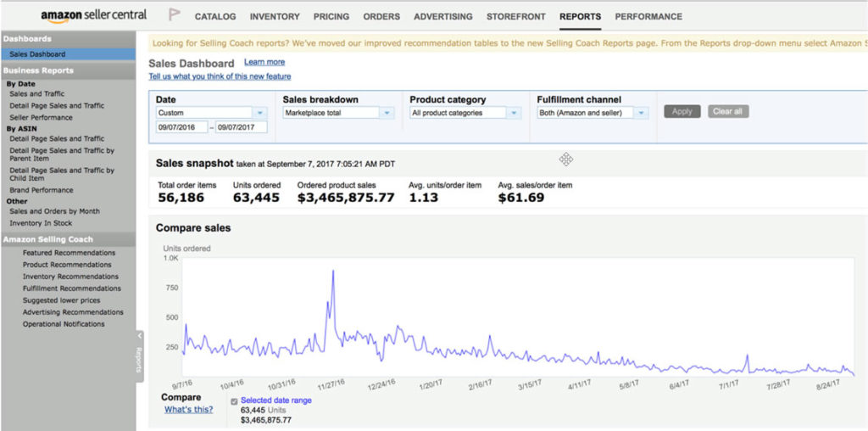Open the Inventory menu

click(x=274, y=16)
